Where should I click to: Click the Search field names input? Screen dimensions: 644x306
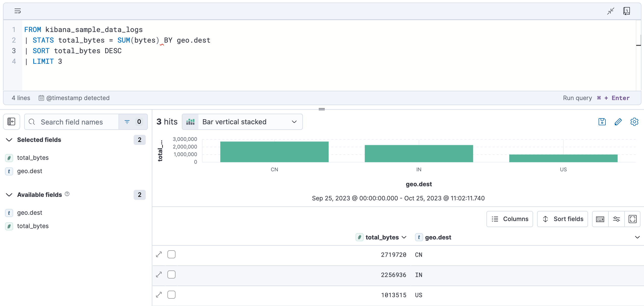73,122
